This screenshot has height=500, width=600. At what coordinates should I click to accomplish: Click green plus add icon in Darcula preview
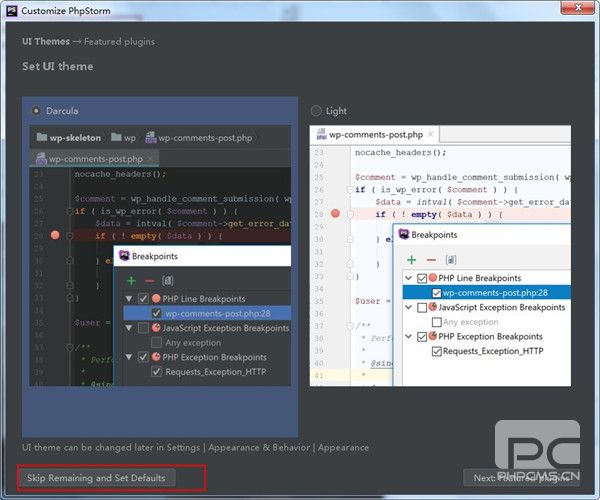coord(131,281)
